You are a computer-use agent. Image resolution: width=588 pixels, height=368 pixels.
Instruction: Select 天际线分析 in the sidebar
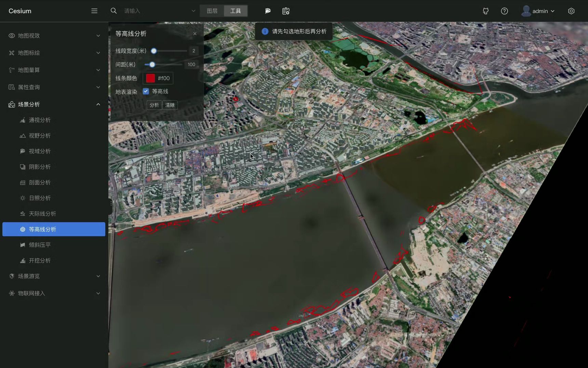tap(54, 214)
